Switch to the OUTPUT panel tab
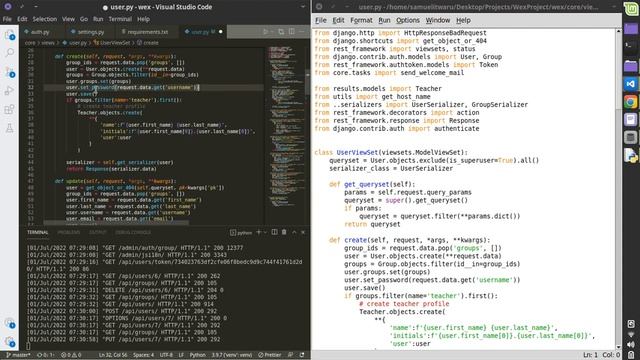Screen dimensions: 640x360 pyautogui.click(x=98, y=233)
